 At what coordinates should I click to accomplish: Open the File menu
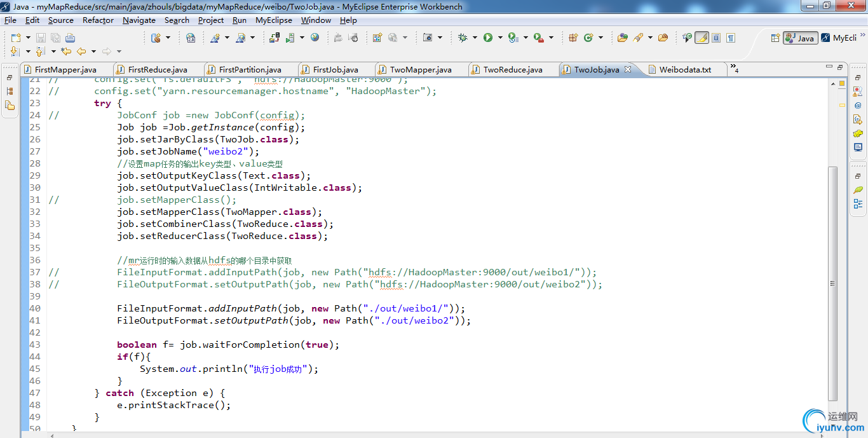click(x=10, y=20)
